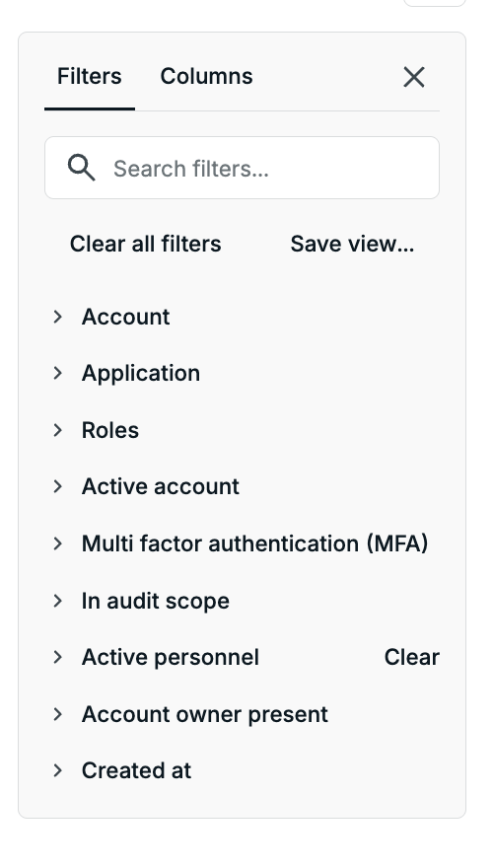Click the chevron arrow beside Application
The image size is (493, 868).
coord(57,373)
